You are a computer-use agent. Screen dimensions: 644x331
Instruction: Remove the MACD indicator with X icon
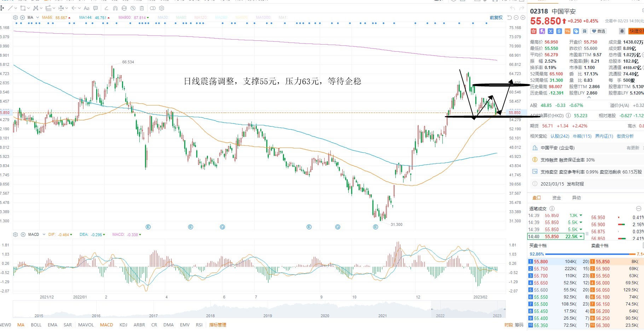pos(23,234)
